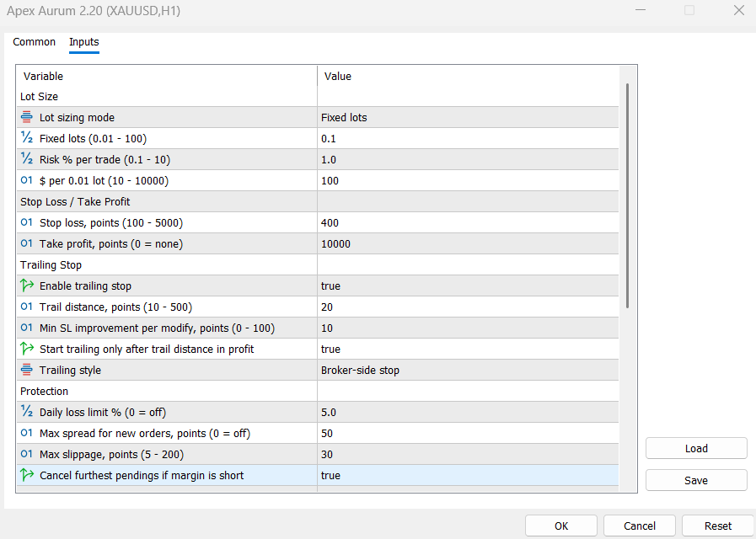The width and height of the screenshot is (756, 539).
Task: Edit the Min SL improvement value 10
Action: click(x=468, y=328)
